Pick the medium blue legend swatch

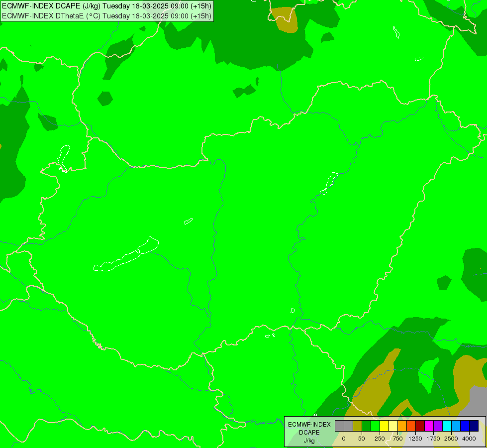tap(465, 426)
